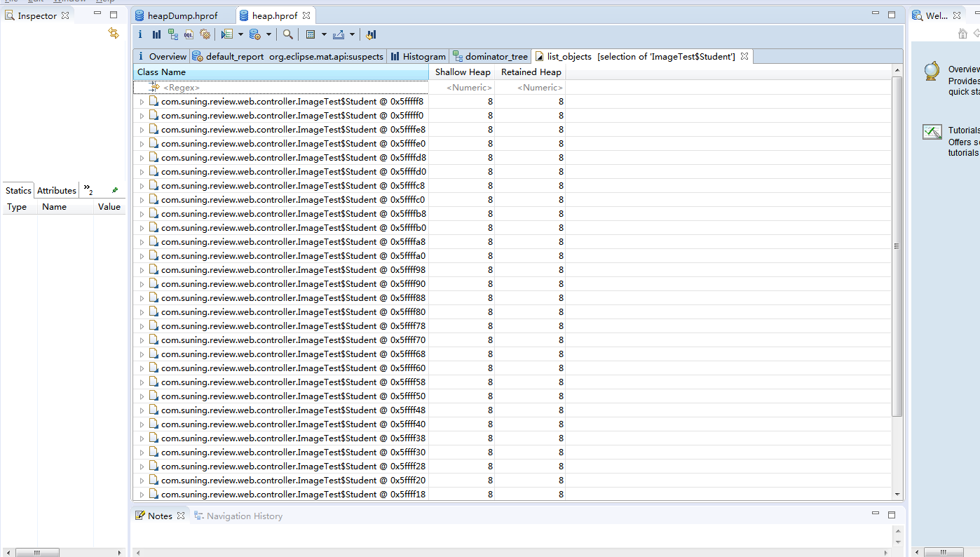Close the Notes view
980x557 pixels.
tap(180, 516)
